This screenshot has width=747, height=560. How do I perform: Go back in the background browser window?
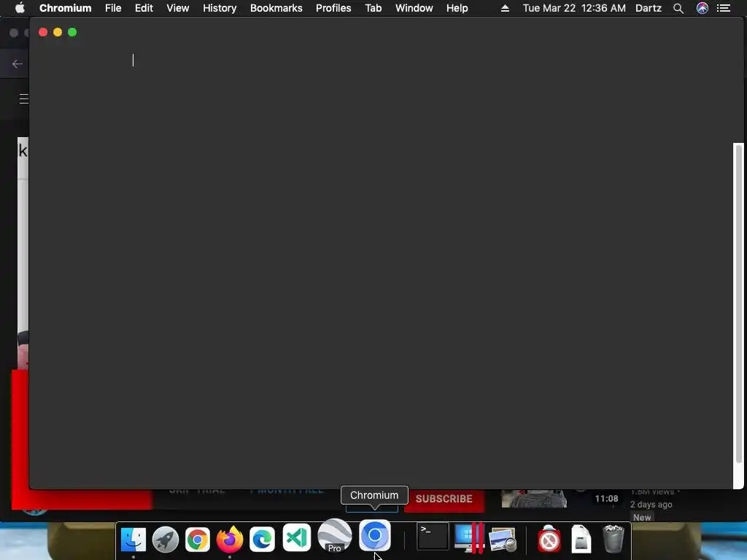(18, 64)
